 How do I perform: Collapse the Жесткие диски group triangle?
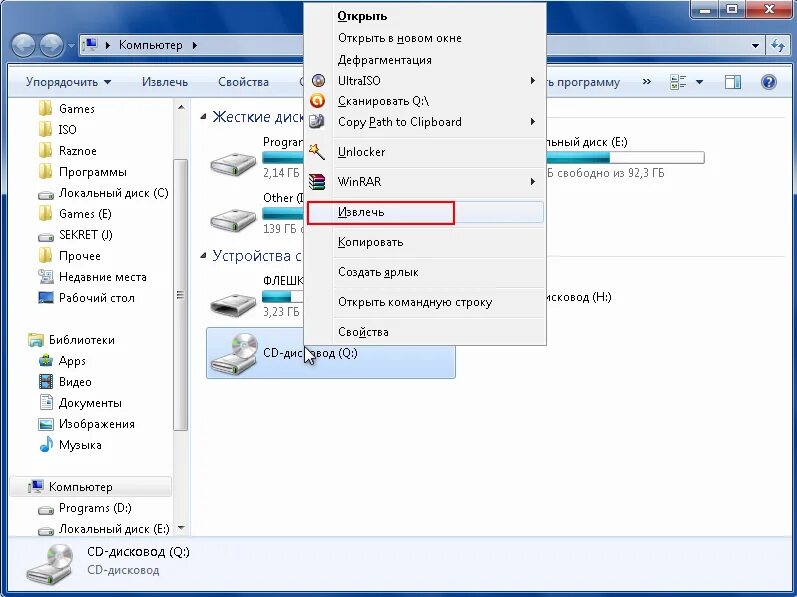tap(203, 117)
